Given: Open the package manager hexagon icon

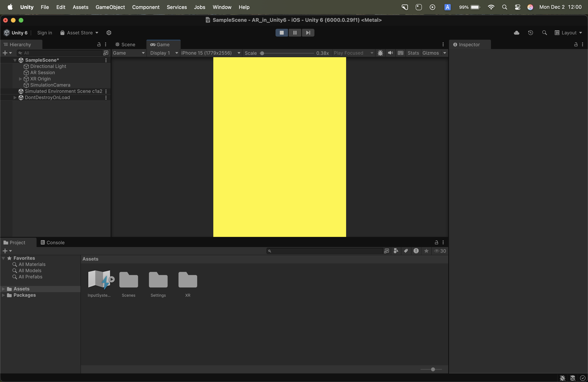Looking at the screenshot, I should tap(109, 33).
